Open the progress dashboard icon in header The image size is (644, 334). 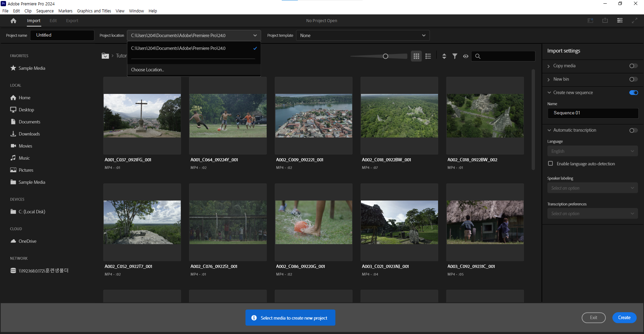point(620,21)
